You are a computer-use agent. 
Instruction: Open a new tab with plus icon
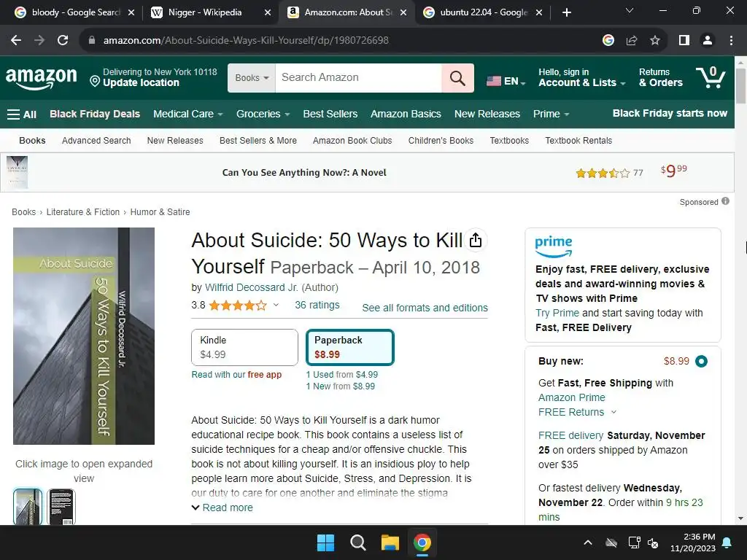pos(566,12)
